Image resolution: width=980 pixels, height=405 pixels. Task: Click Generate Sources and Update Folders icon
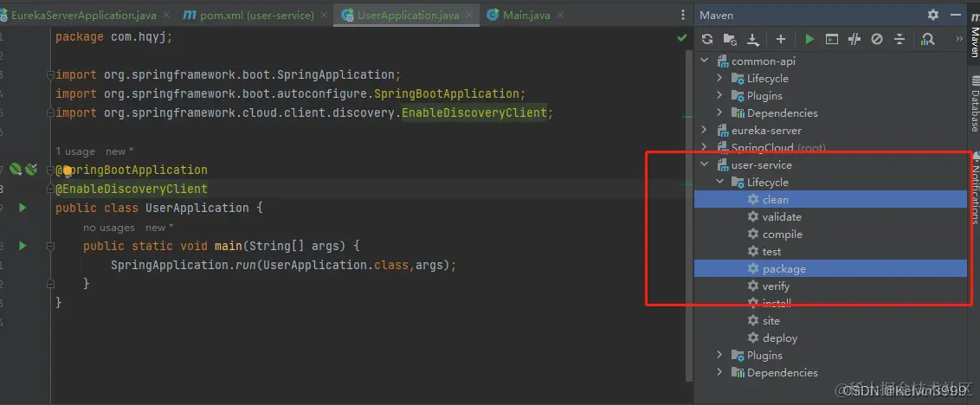tap(730, 40)
